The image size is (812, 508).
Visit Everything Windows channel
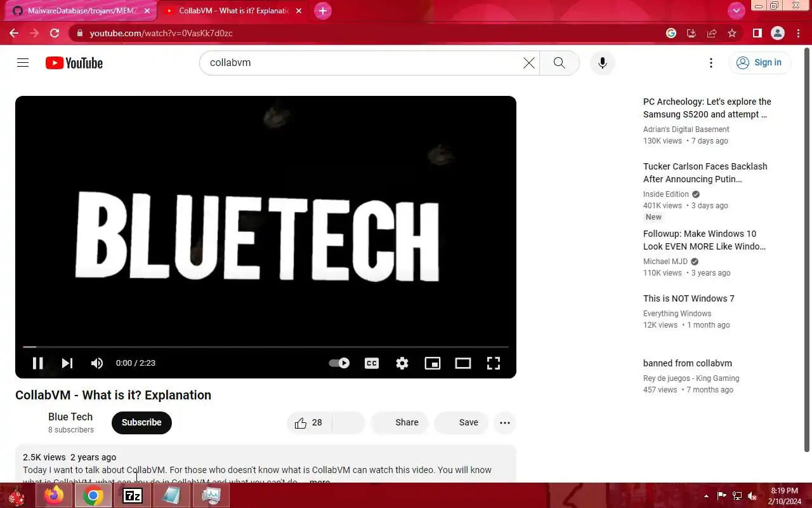click(677, 314)
